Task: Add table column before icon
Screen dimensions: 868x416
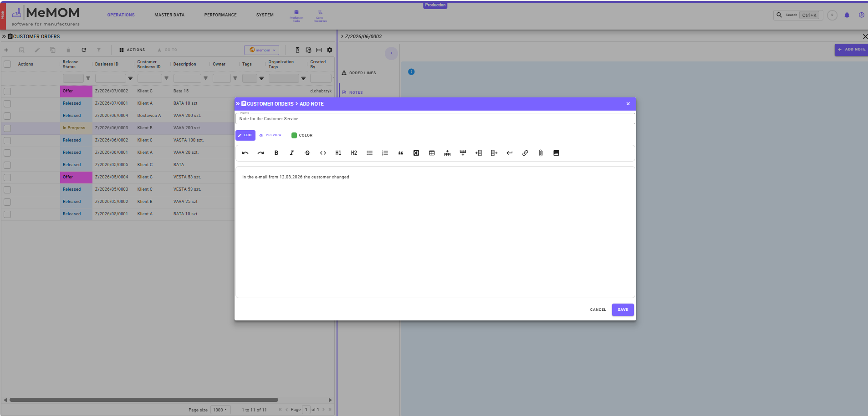Action: point(478,153)
